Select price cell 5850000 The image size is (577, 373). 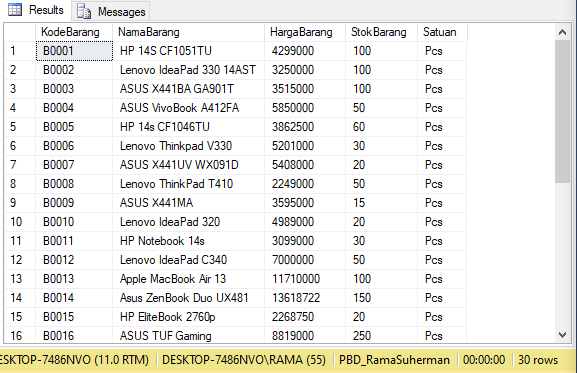pyautogui.click(x=305, y=108)
